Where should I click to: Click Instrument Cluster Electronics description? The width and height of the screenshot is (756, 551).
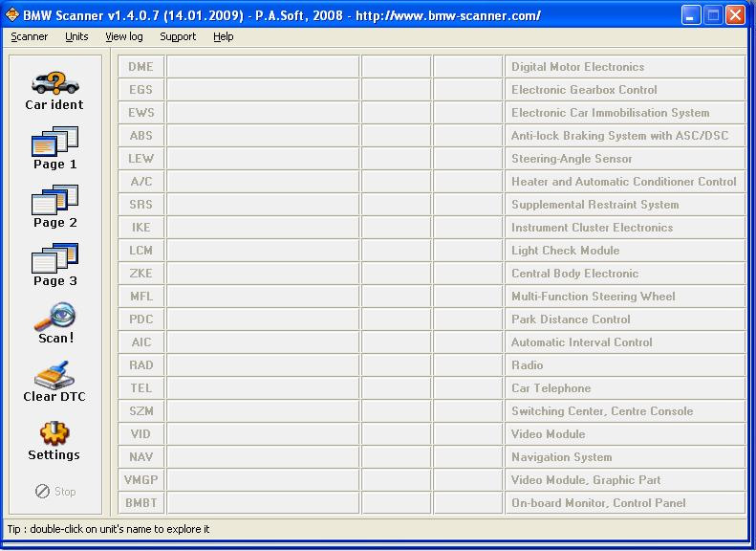(x=592, y=228)
